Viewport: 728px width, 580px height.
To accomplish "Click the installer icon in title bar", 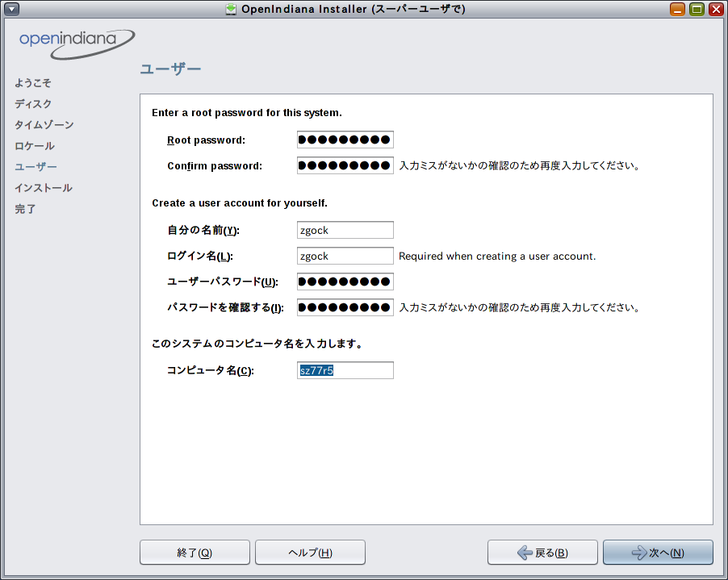I will [x=231, y=9].
